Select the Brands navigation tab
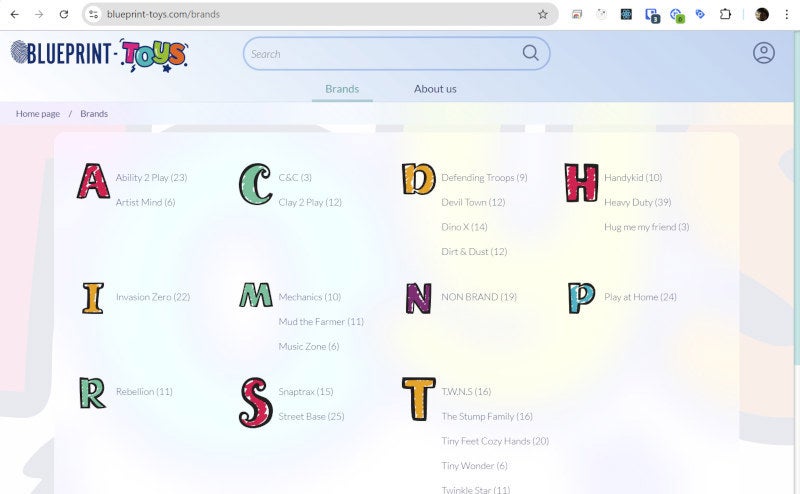The image size is (800, 494). coord(342,89)
